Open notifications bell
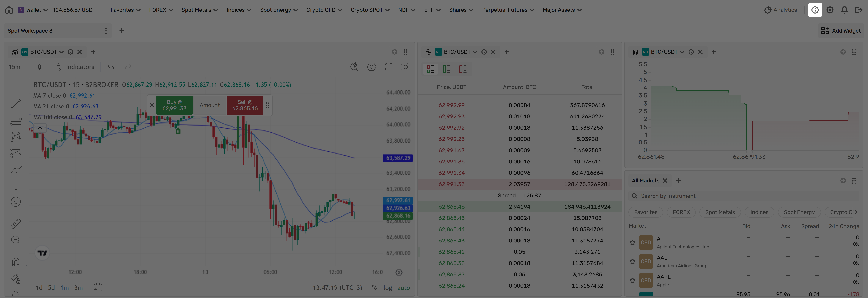Viewport: 868px width, 298px height. click(844, 10)
